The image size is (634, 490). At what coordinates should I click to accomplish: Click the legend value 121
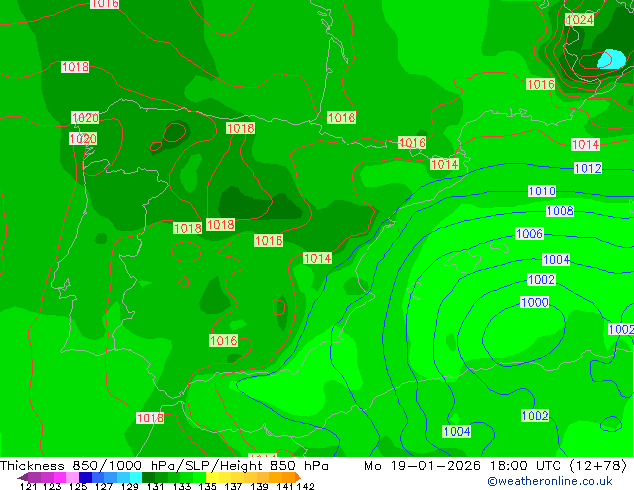pos(28,486)
